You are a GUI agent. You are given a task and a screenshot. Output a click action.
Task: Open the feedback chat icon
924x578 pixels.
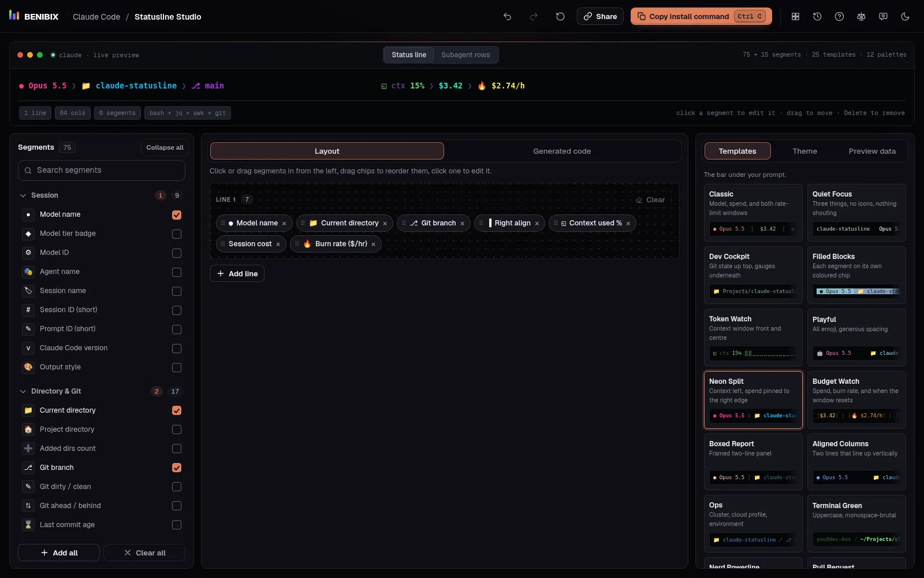coord(883,17)
